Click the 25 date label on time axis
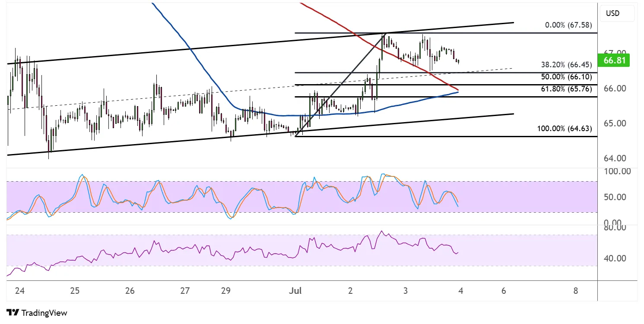Viewport: 644px width, 324px height. coord(75,291)
